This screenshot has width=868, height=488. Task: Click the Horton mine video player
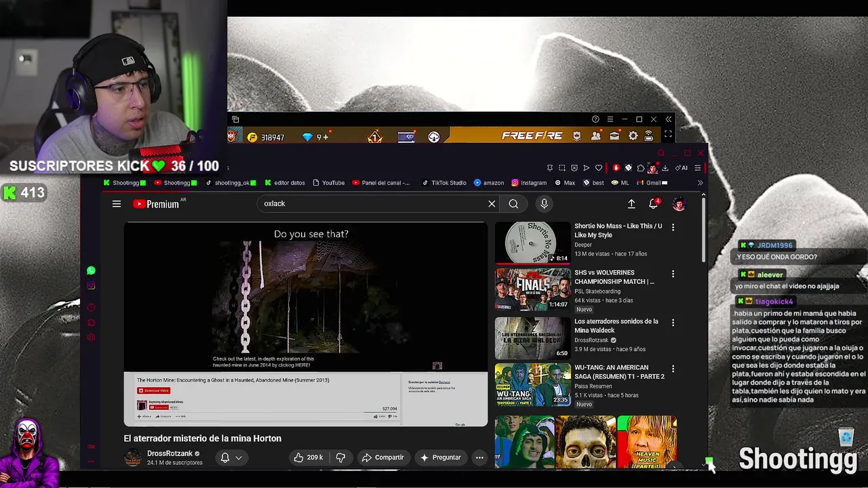coord(305,324)
